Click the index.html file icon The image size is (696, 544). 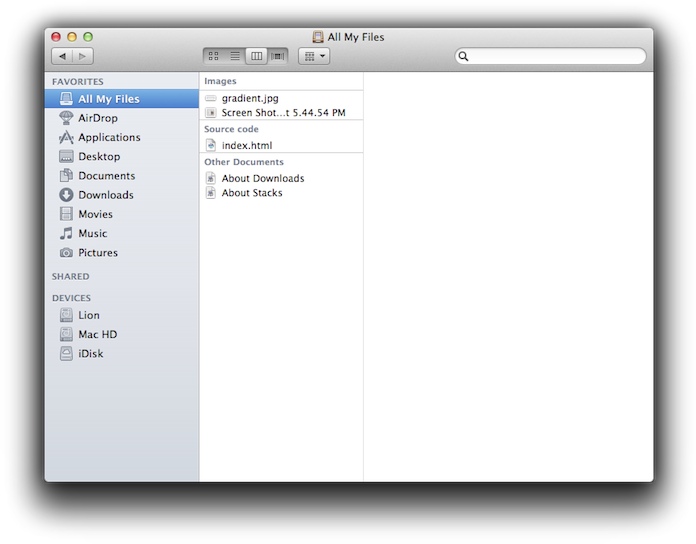tap(211, 145)
